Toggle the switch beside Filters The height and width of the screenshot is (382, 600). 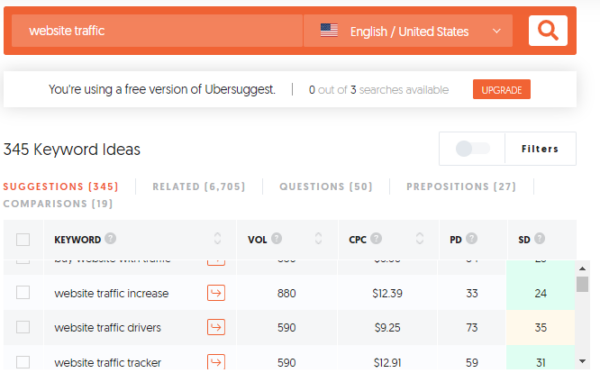473,149
